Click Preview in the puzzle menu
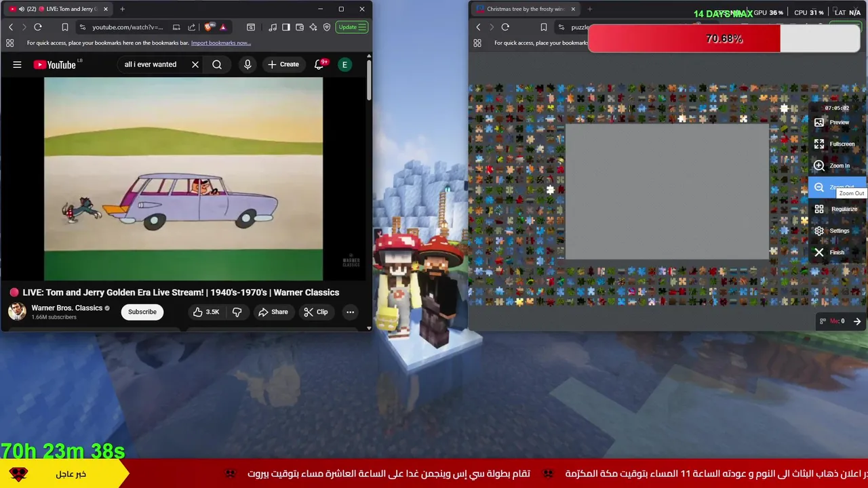This screenshot has height=488, width=868. pos(837,122)
